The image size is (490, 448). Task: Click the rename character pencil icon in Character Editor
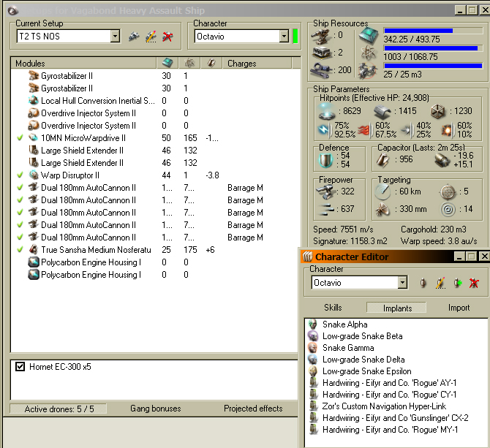440,283
